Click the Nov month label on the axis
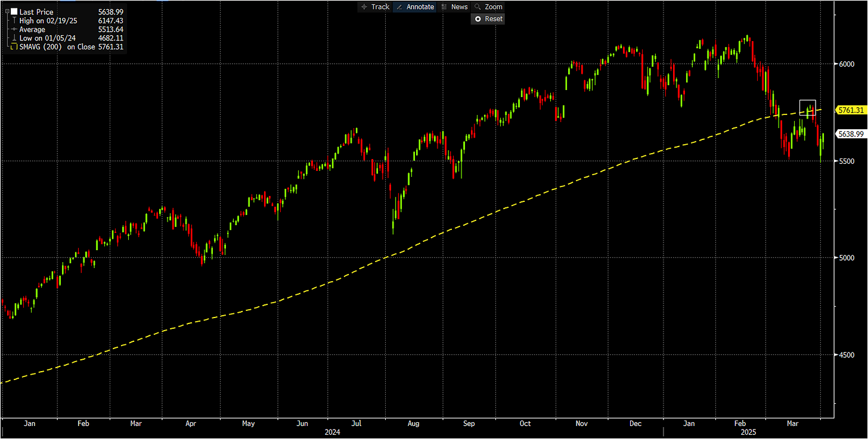 pyautogui.click(x=582, y=424)
